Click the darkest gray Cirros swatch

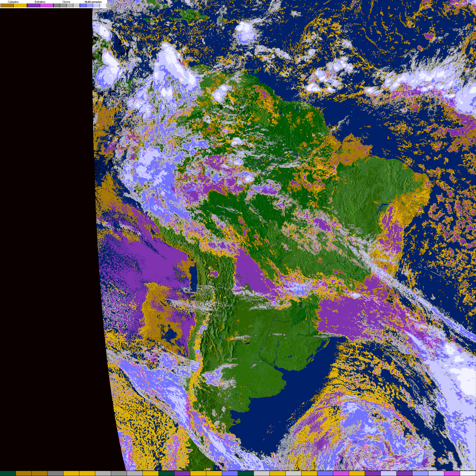(57, 6)
